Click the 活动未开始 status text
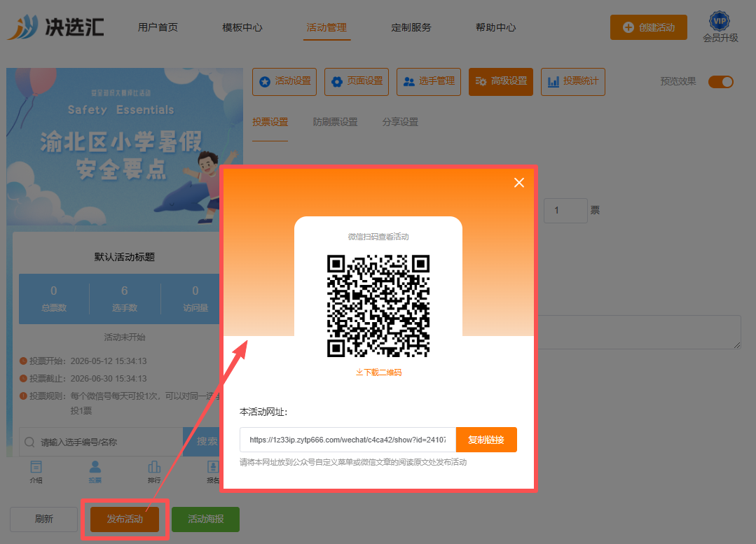The image size is (756, 544). pyautogui.click(x=125, y=337)
